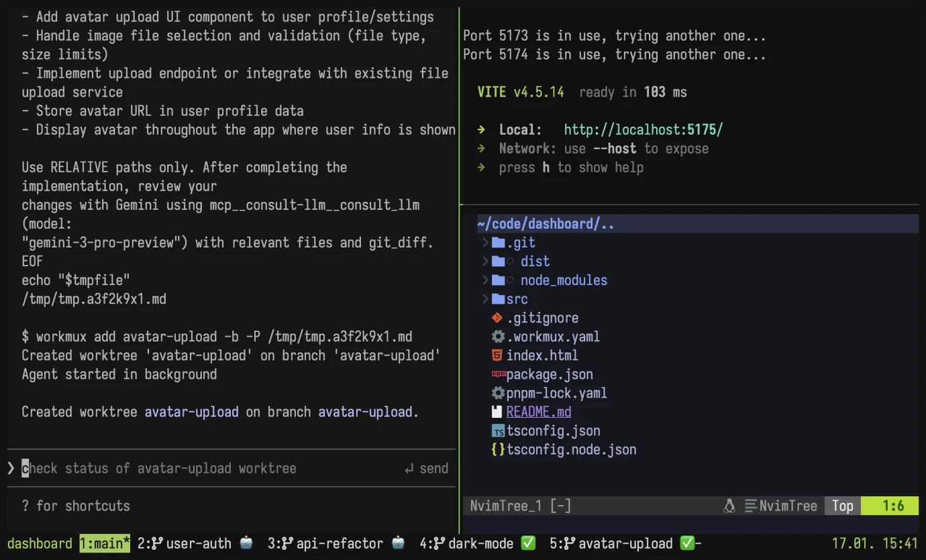Click the robot icon after api-refactor
The width and height of the screenshot is (926, 560).
click(398, 543)
